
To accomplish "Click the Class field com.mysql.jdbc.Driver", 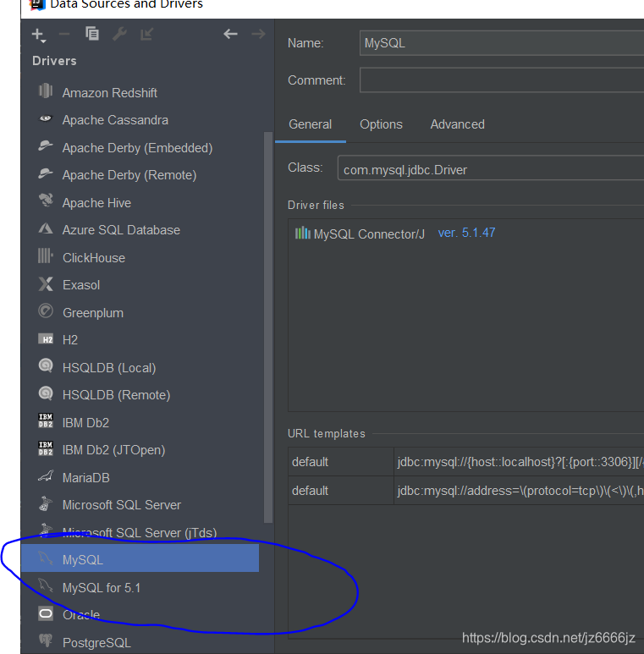I will (491, 168).
